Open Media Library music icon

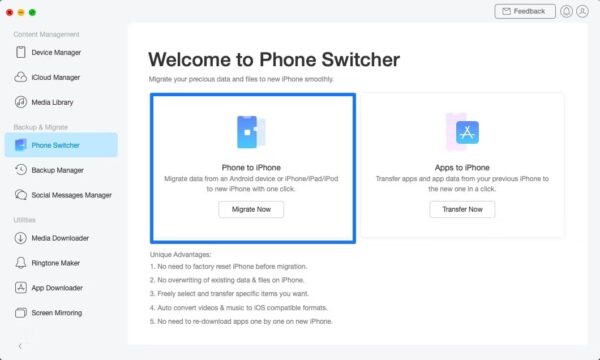(x=21, y=102)
